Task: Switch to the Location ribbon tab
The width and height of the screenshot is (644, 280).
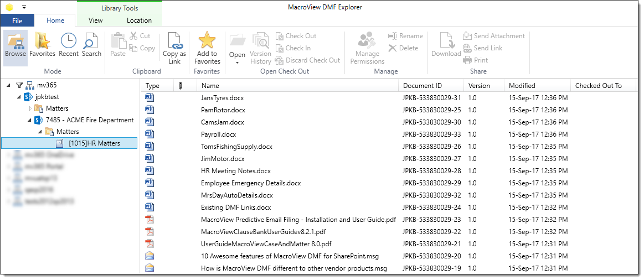Action: pos(139,20)
